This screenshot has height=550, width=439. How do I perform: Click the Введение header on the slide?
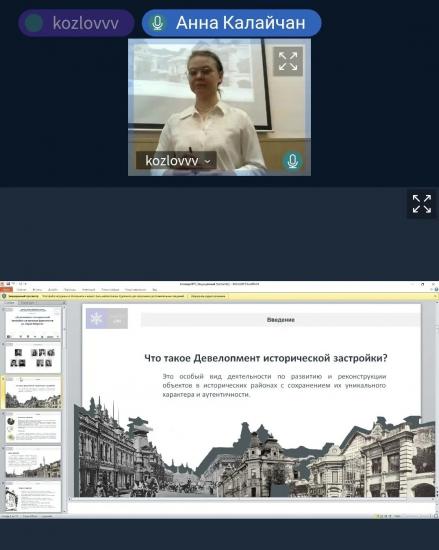coord(281,320)
